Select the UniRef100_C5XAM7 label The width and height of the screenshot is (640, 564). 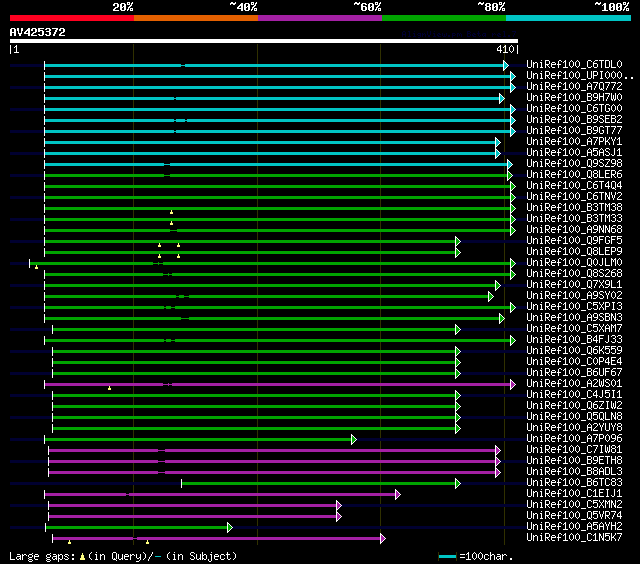[574, 329]
